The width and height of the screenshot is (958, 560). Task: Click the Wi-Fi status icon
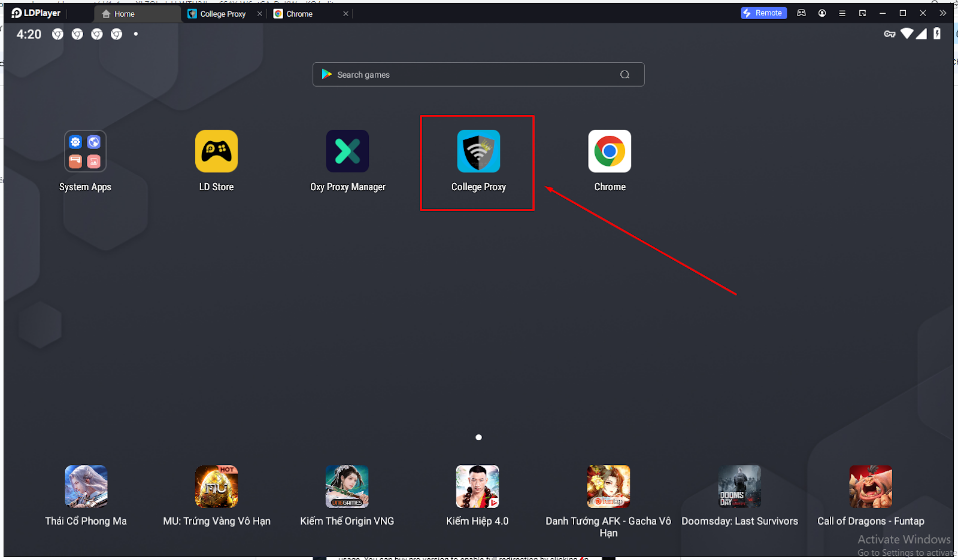[x=907, y=34]
